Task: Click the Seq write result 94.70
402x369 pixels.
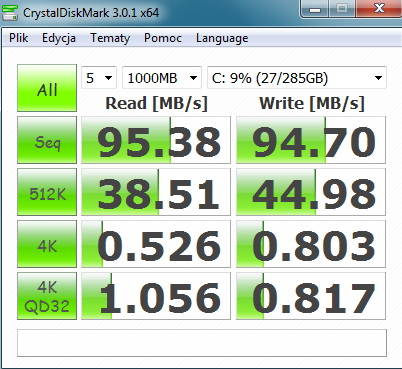Action: click(x=311, y=140)
